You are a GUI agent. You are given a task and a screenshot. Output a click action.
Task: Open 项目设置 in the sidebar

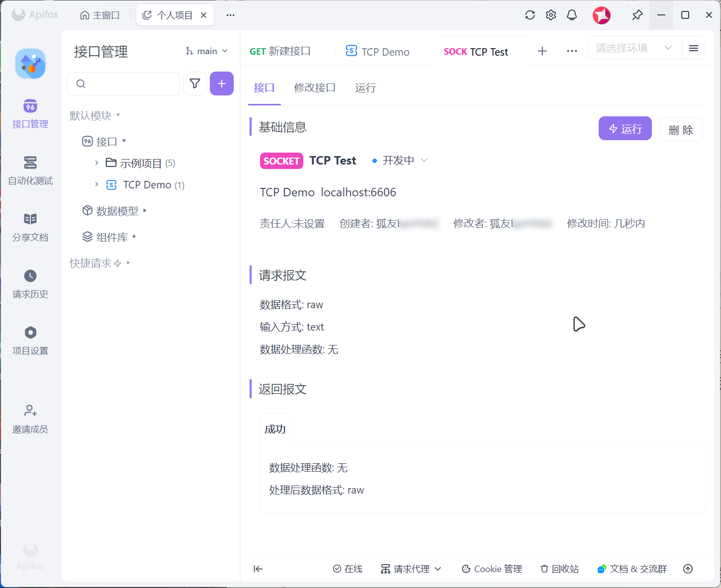pyautogui.click(x=30, y=340)
